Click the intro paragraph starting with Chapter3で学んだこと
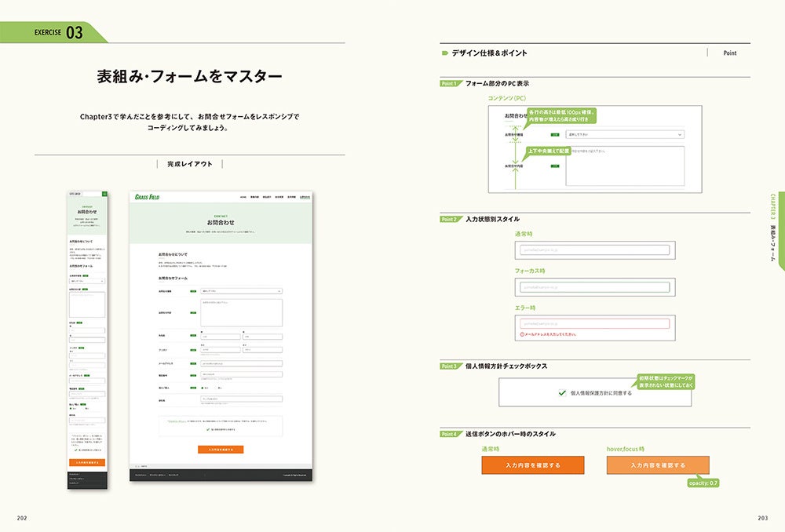Image resolution: width=785 pixels, height=532 pixels. (190, 122)
